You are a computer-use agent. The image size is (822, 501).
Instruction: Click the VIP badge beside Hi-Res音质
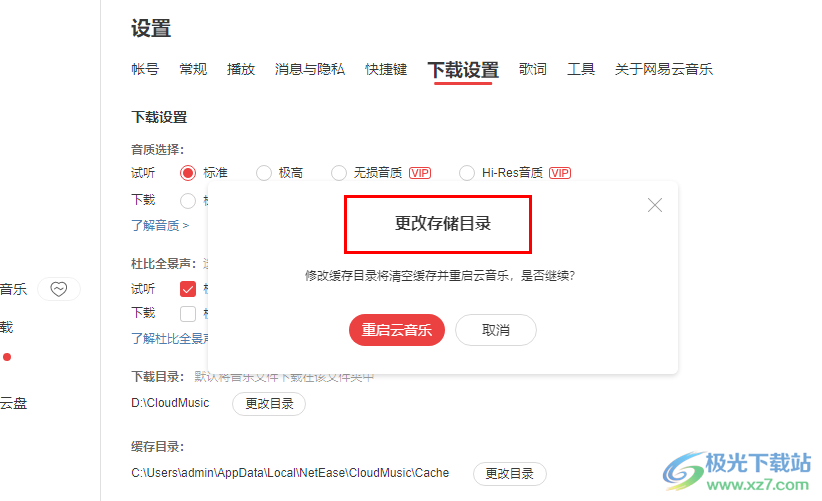tap(560, 173)
